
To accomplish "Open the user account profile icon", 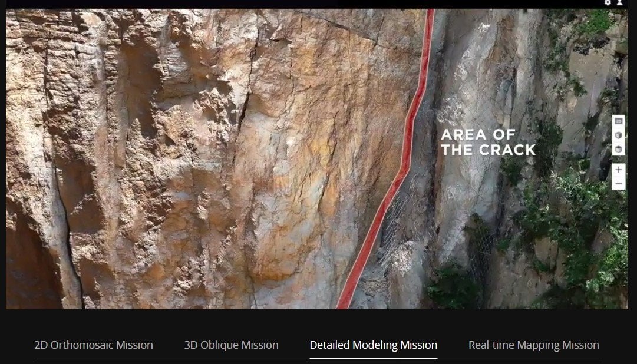I will tap(619, 2).
